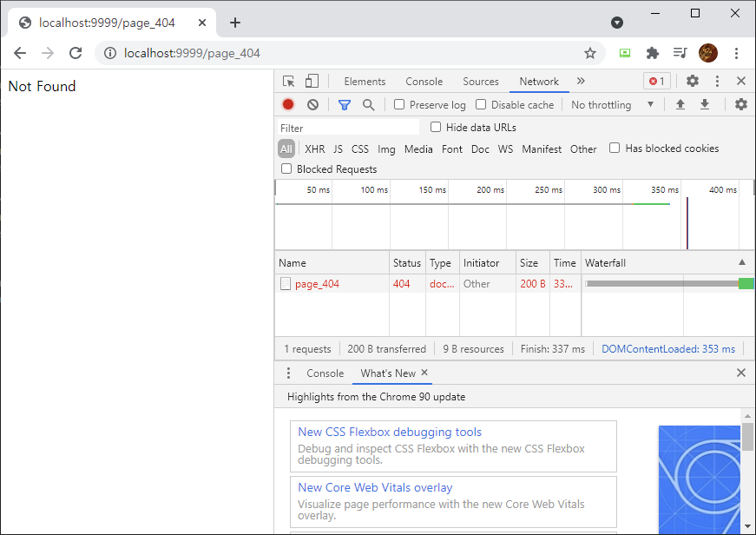The image size is (756, 535).
Task: Close the localhost:9999/page_404 browser tab
Action: 202,23
